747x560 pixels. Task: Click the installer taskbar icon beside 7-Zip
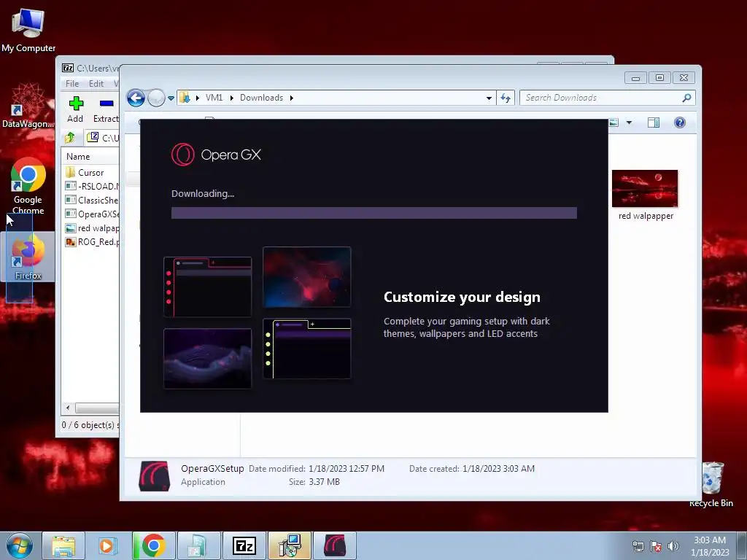(x=289, y=545)
